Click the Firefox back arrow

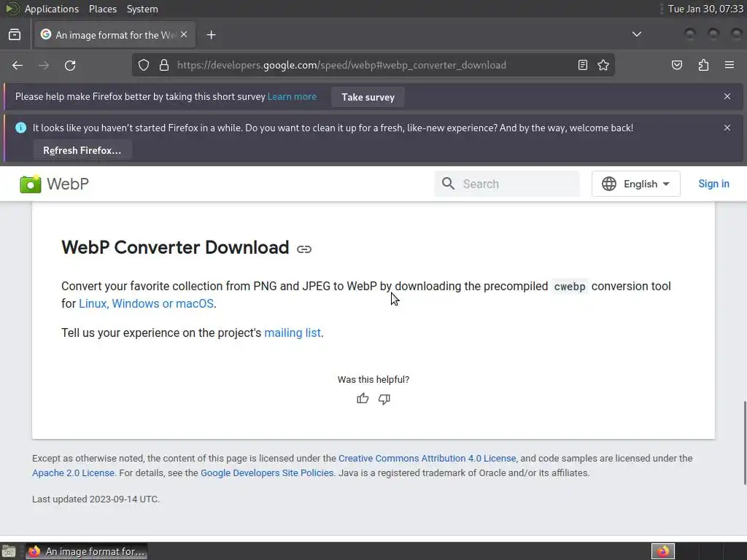18,65
